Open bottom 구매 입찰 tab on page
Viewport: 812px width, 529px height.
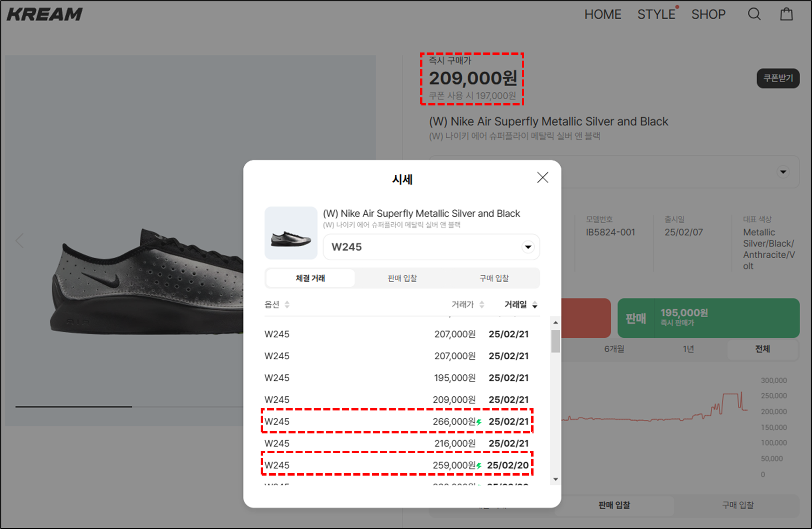click(738, 505)
